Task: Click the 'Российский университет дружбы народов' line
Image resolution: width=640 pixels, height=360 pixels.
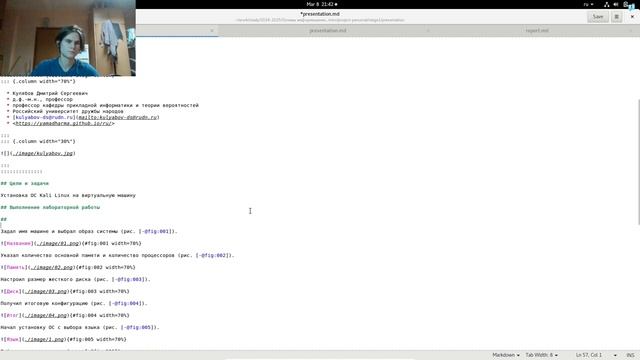Action: click(x=68, y=111)
